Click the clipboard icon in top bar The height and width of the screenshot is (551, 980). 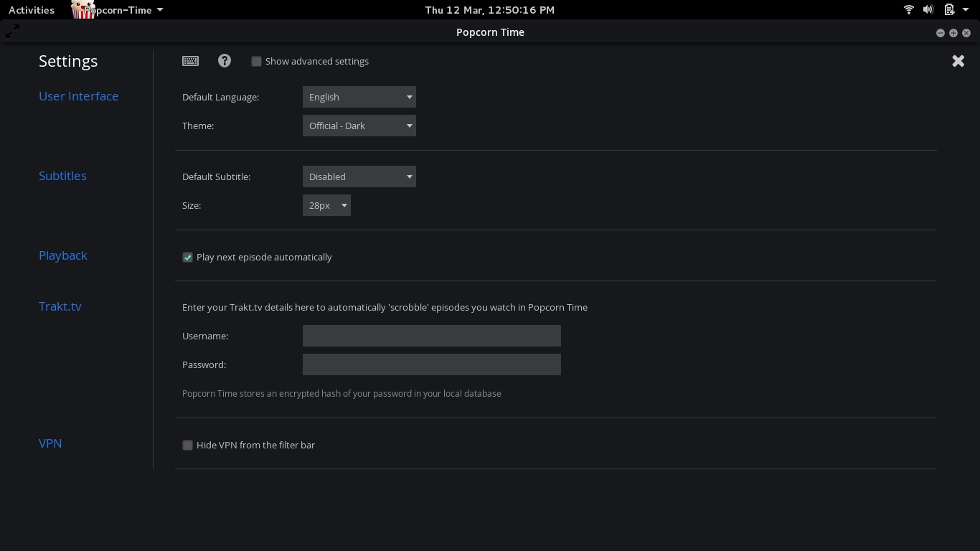[948, 10]
